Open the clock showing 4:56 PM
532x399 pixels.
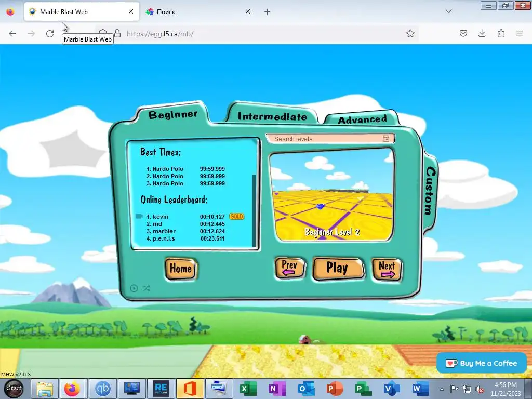(x=506, y=389)
